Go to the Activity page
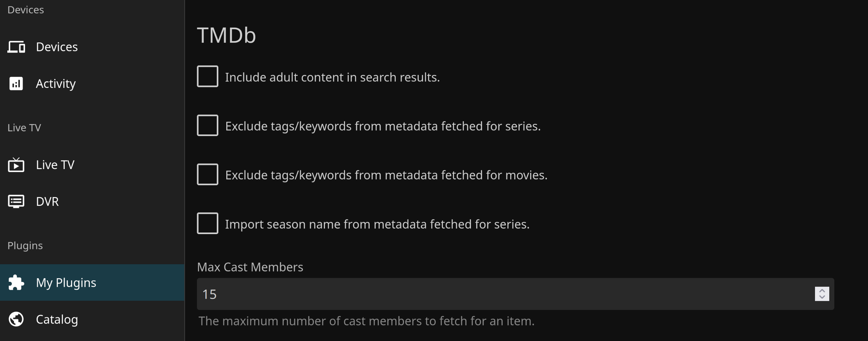The height and width of the screenshot is (341, 868). (56, 83)
